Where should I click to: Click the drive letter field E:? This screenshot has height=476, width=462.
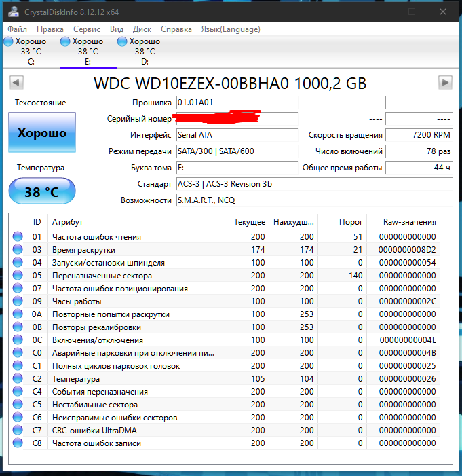pyautogui.click(x=237, y=168)
